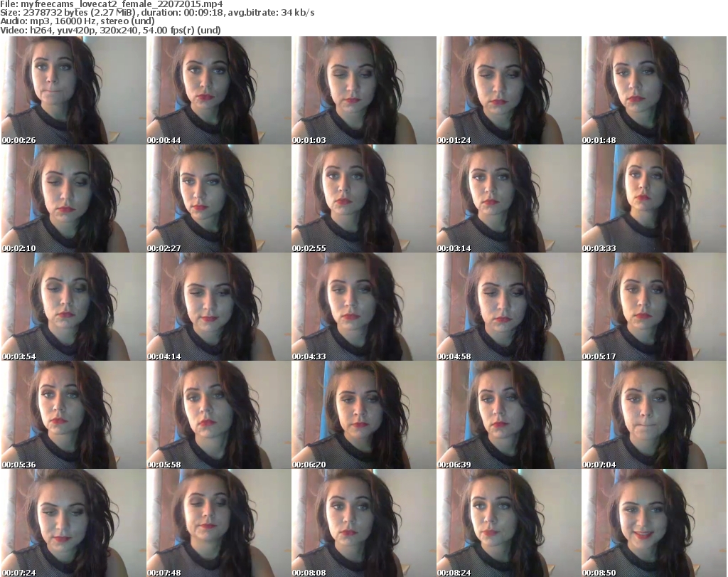This screenshot has width=728, height=577.
Task: Open the thumbnail stamped 00:00:44
Action: point(219,90)
